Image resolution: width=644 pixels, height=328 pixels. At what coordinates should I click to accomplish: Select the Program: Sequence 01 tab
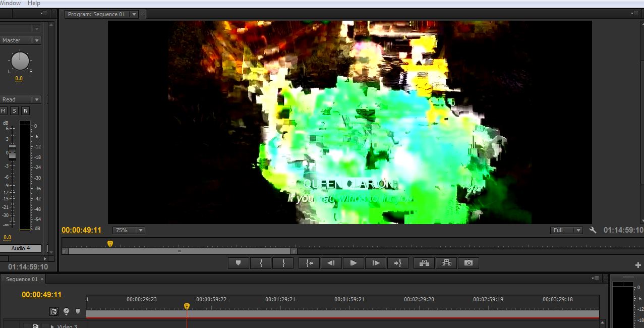(96, 14)
